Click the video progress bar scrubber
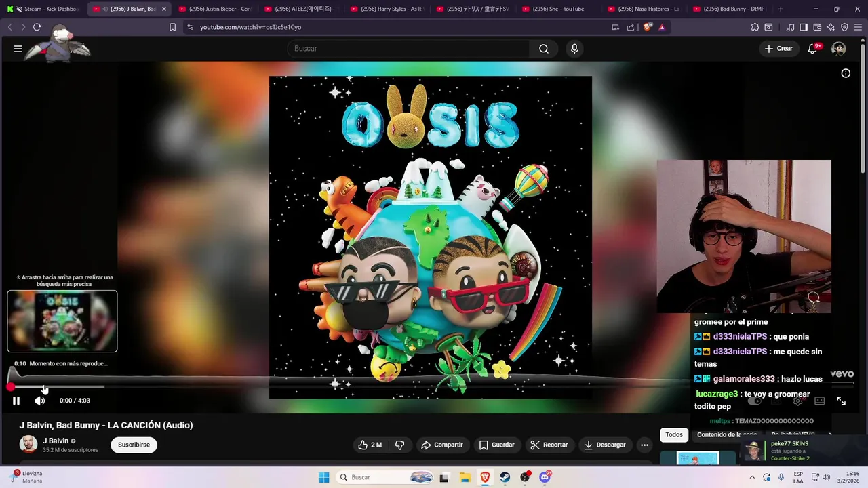868x488 pixels. click(11, 387)
